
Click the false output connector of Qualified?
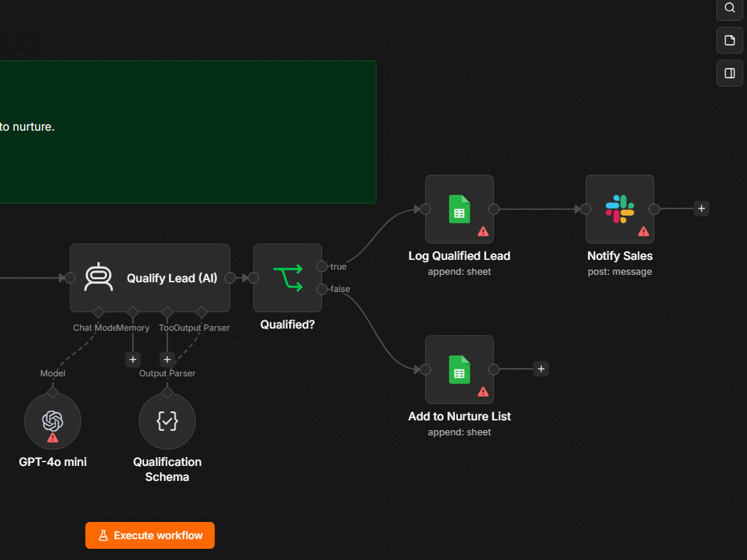[x=322, y=289]
